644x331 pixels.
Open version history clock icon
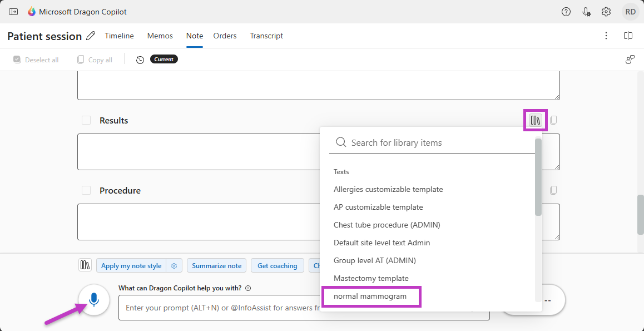pyautogui.click(x=140, y=60)
